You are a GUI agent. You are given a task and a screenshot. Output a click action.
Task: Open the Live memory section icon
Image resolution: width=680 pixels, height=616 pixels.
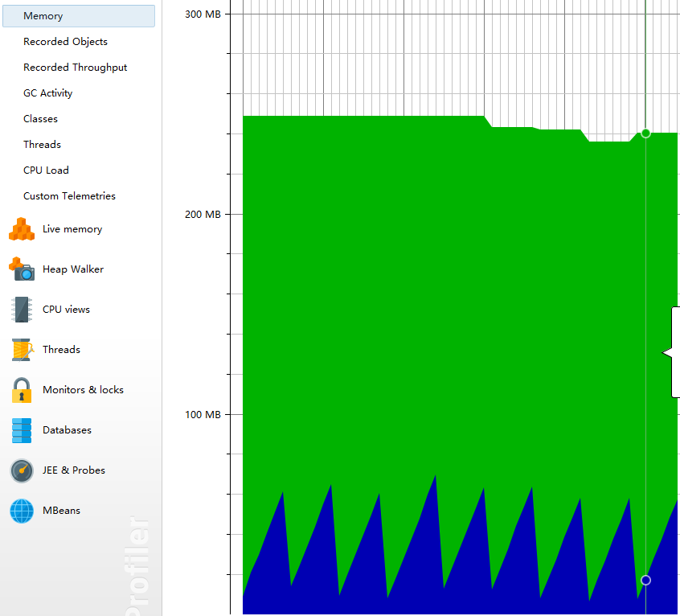click(x=22, y=229)
